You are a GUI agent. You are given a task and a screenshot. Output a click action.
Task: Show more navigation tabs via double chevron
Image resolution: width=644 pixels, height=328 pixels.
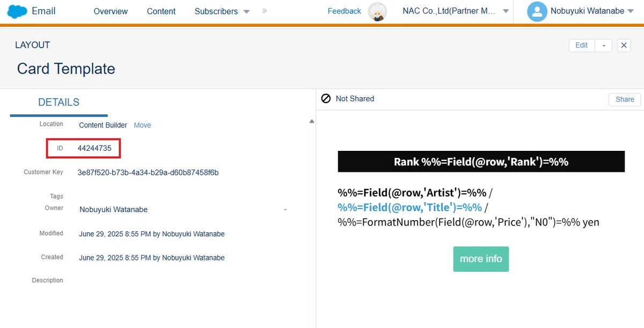pos(264,11)
